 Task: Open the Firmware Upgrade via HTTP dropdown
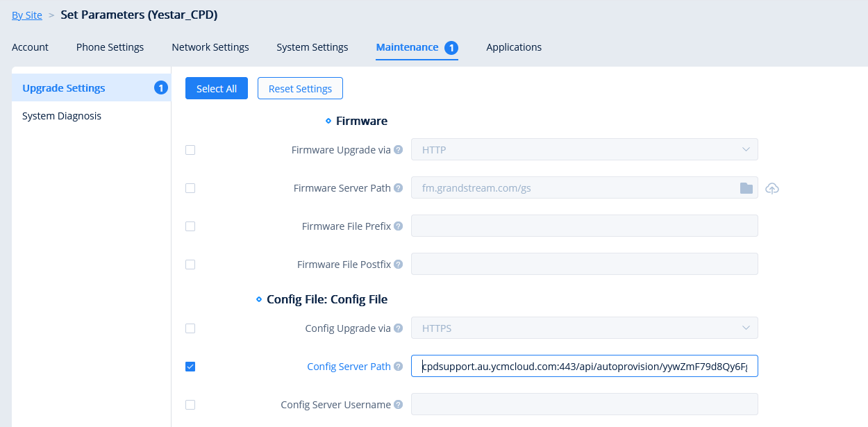click(x=585, y=150)
